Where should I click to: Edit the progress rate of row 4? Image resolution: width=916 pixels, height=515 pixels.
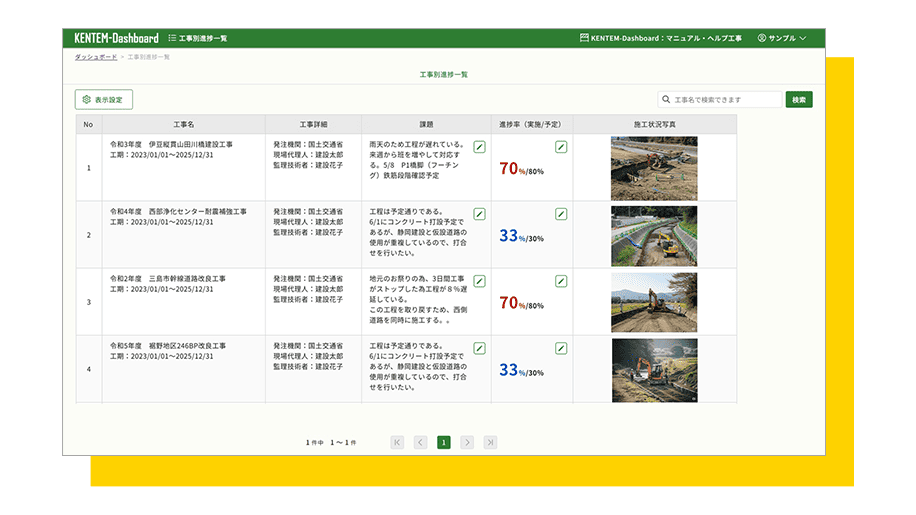[x=561, y=348]
